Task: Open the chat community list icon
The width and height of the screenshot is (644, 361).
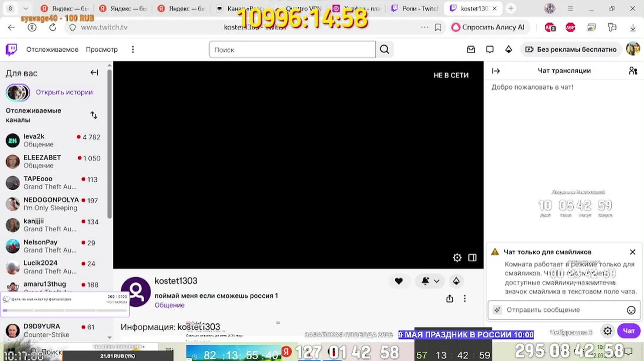Action: (633, 71)
